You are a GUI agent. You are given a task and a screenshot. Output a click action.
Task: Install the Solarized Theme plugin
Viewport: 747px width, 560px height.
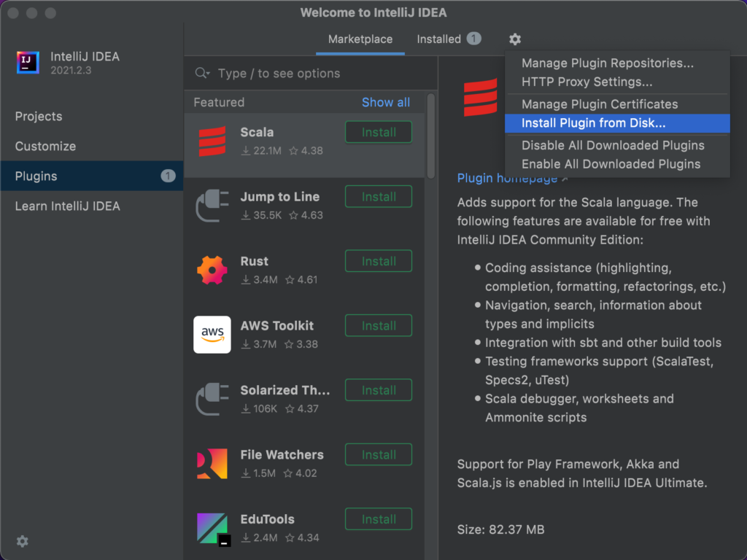(378, 390)
